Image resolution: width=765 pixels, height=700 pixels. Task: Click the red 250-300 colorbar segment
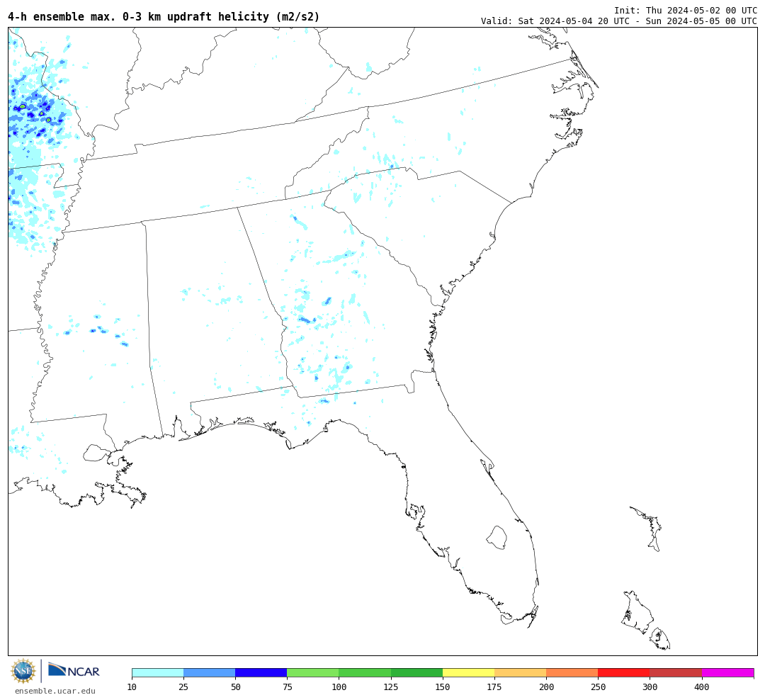pos(624,672)
